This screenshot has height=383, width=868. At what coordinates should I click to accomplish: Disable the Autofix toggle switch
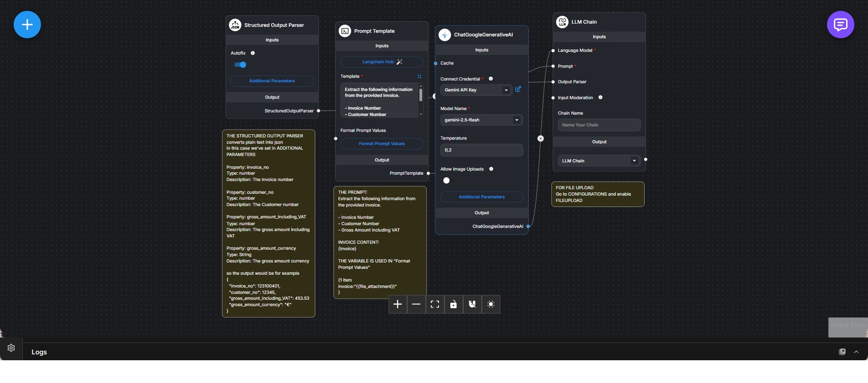point(240,65)
